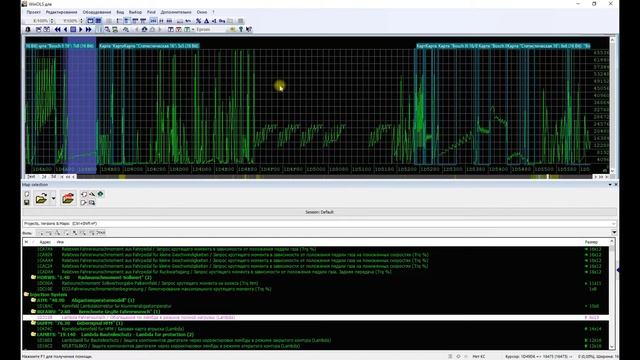Open the Выбор menu
Image resolution: width=640 pixels, height=360 pixels.
[135, 12]
